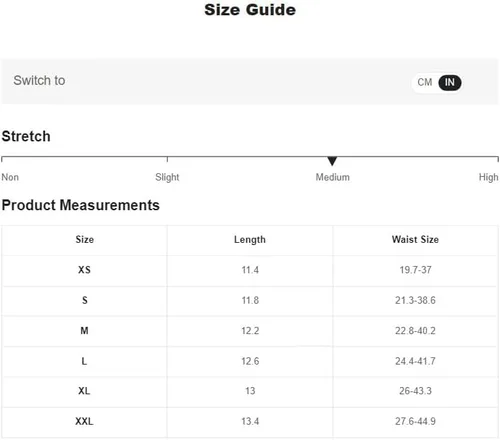
Task: Click the 19.7-37 waist size cell
Action: 415,270
